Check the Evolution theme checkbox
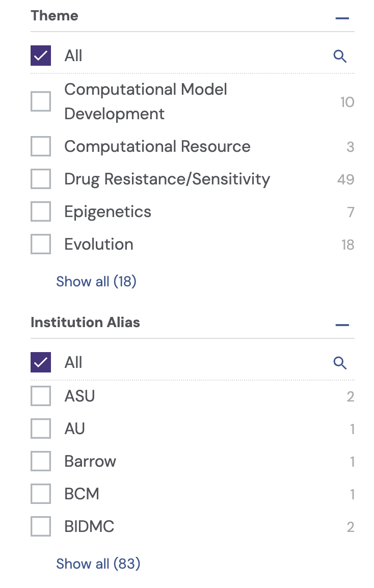This screenshot has height=588, width=374. click(x=41, y=245)
